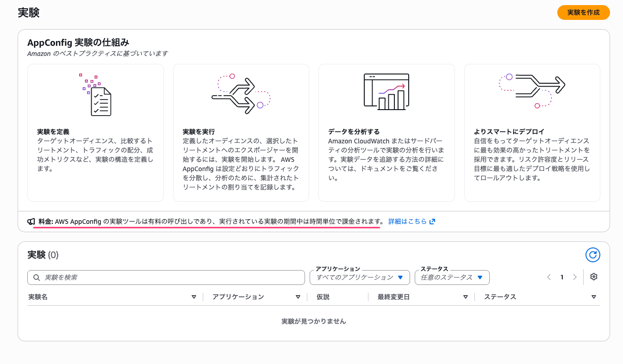Sort by 実験名 column arrow
This screenshot has height=364, width=623.
pos(194,297)
